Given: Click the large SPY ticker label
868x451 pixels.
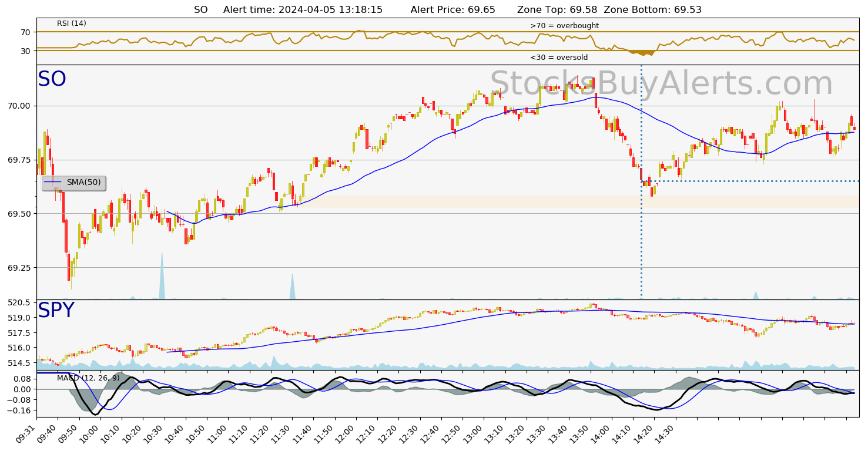Looking at the screenshot, I should point(56,311).
